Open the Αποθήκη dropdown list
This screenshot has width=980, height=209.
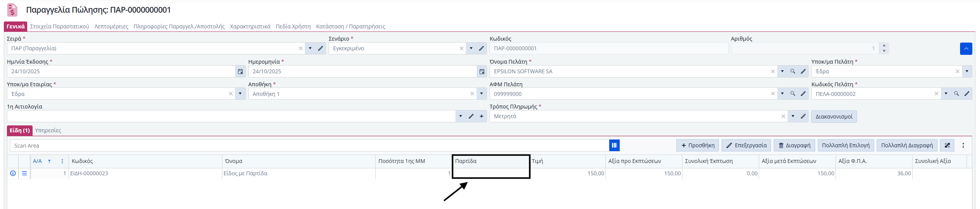[481, 94]
